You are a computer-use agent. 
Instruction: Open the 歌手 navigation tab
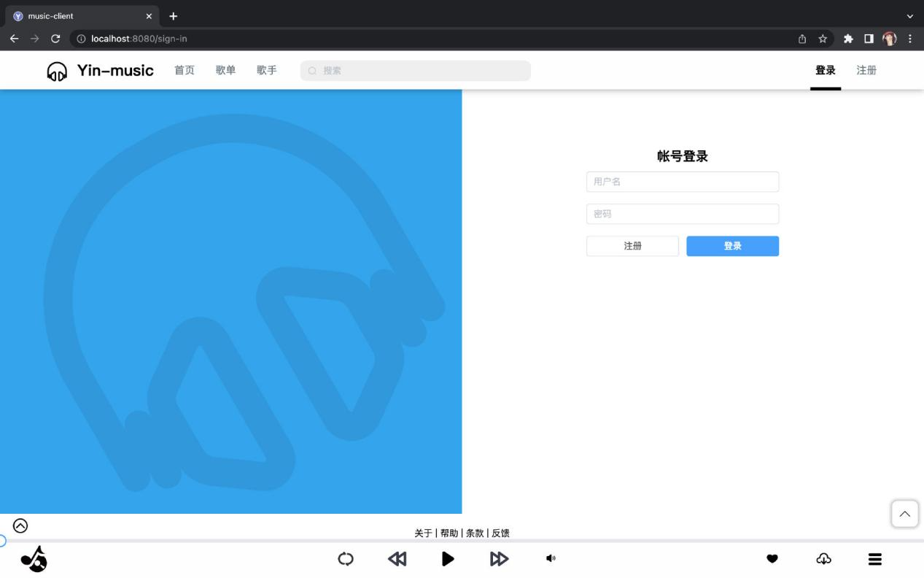pos(266,71)
